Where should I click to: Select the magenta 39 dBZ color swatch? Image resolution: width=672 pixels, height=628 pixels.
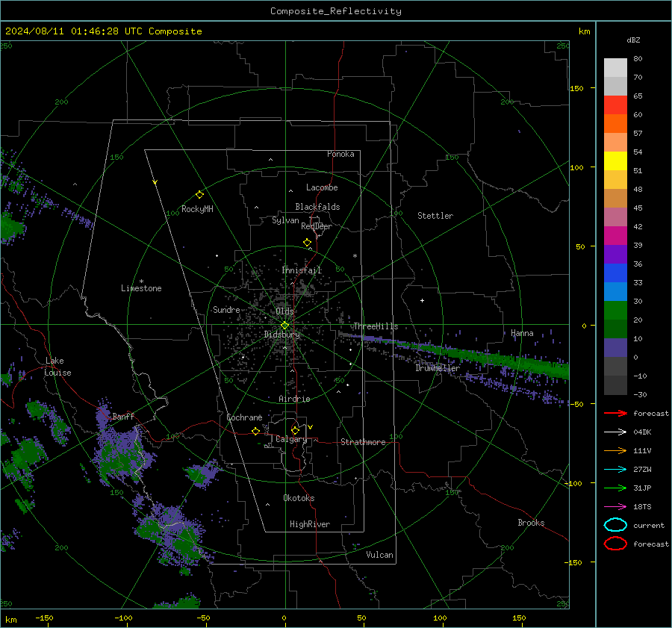tap(615, 236)
